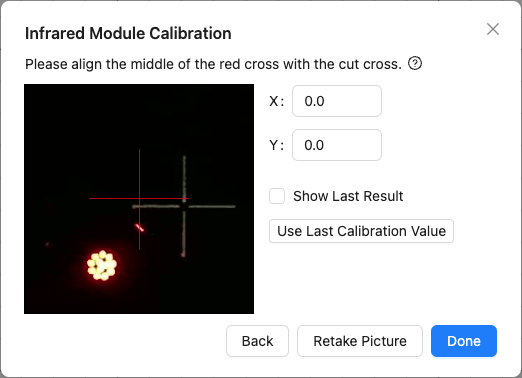Enable the Show Last Result checkbox
The image size is (522, 378).
click(277, 196)
